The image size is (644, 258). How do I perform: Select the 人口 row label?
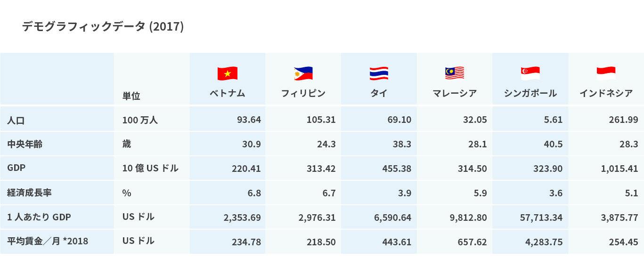tap(16, 120)
